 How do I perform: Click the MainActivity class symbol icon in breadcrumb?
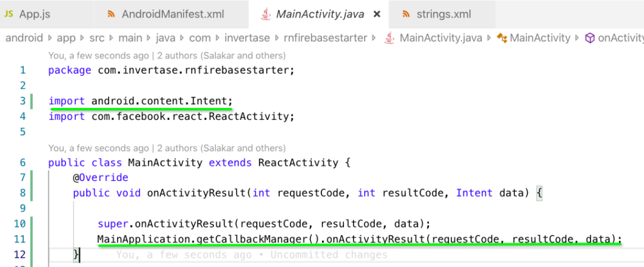pyautogui.click(x=502, y=38)
